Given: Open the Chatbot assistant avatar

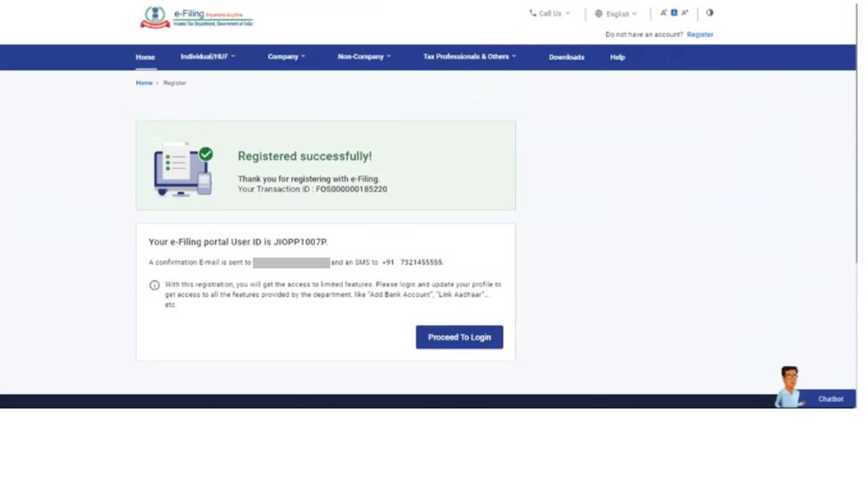Looking at the screenshot, I should (x=789, y=387).
